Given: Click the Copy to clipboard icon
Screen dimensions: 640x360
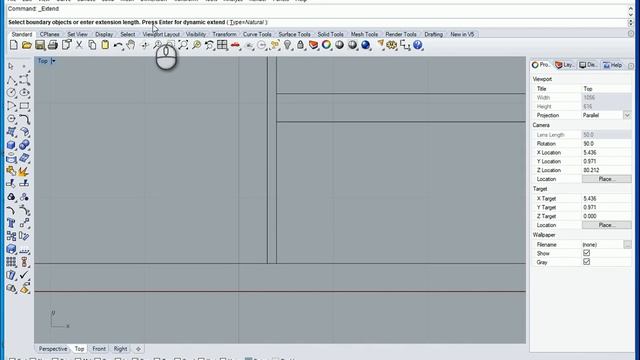Looking at the screenshot, I should [92, 45].
